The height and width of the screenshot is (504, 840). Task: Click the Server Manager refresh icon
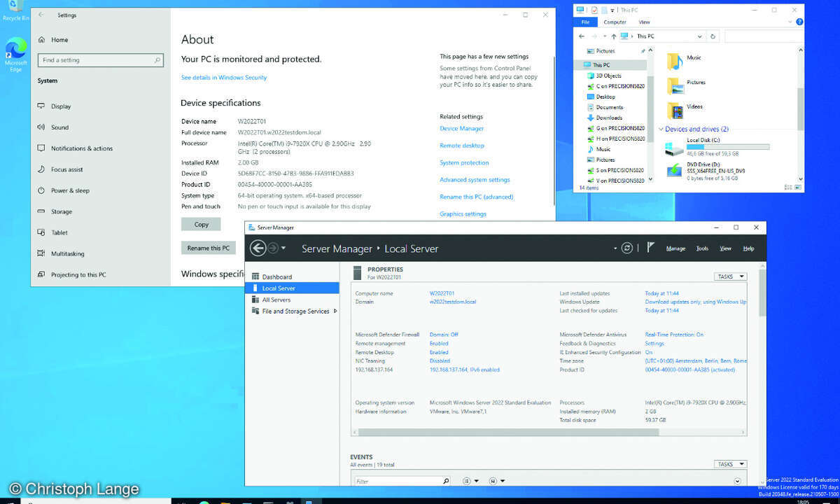pos(627,248)
